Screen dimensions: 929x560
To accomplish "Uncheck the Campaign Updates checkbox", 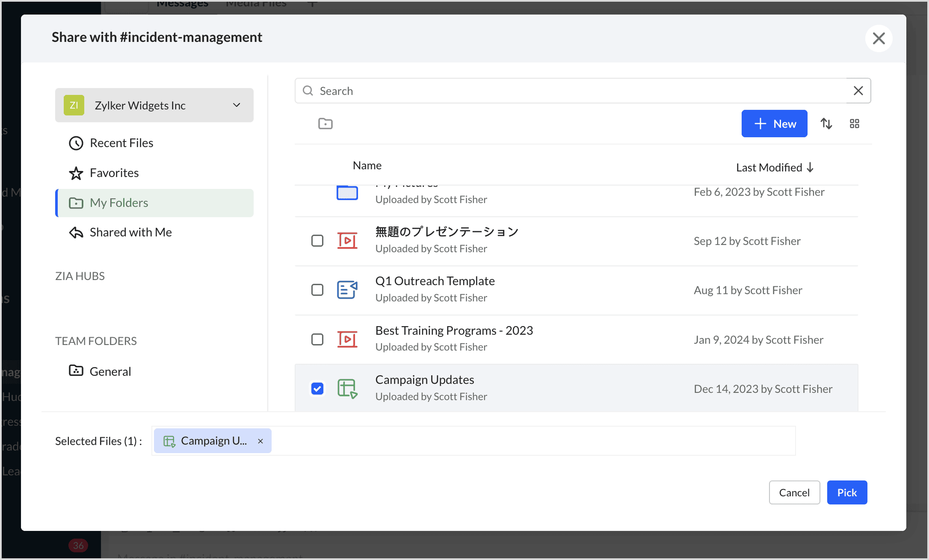I will [x=317, y=389].
